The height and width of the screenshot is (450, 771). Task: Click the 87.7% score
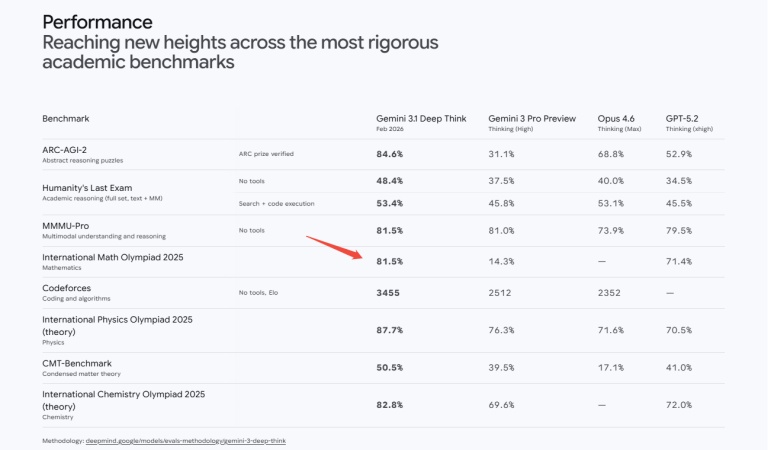pyautogui.click(x=389, y=330)
